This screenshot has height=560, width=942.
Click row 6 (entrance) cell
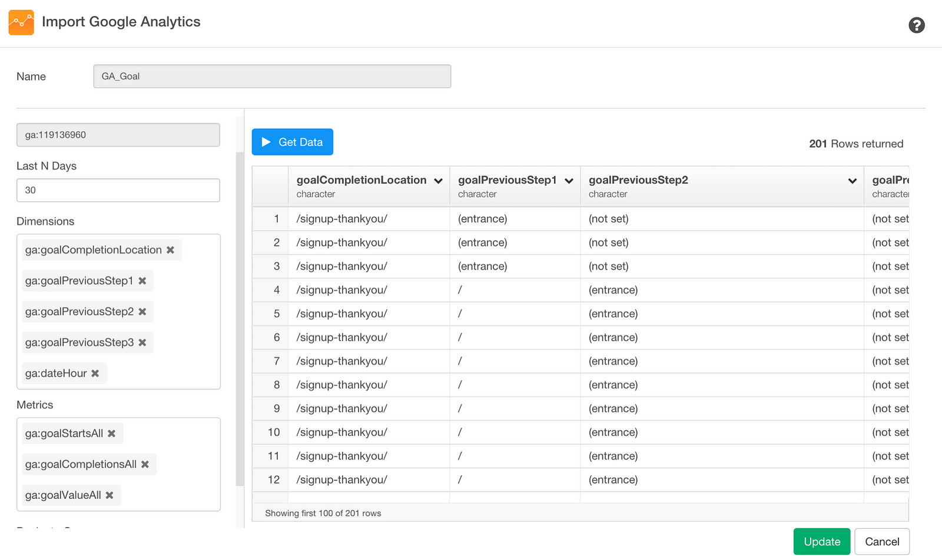click(722, 338)
